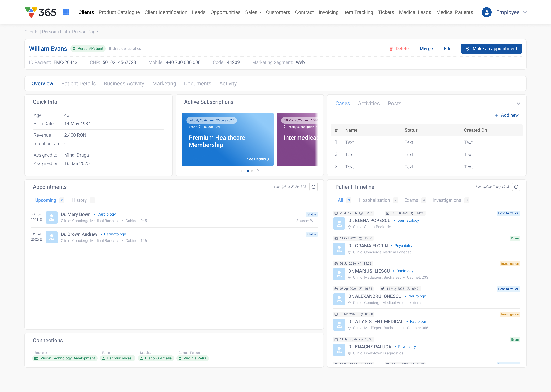This screenshot has width=551, height=392.
Task: Click the doctor avatar for Dr. Mary Down
Action: tap(52, 217)
